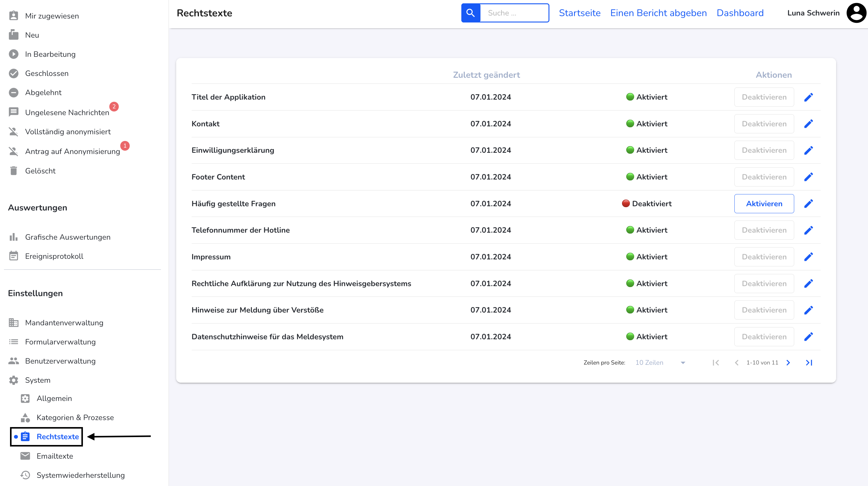Image resolution: width=868 pixels, height=486 pixels.
Task: Click the Ereignisprotokoll calendar icon
Action: pyautogui.click(x=13, y=256)
